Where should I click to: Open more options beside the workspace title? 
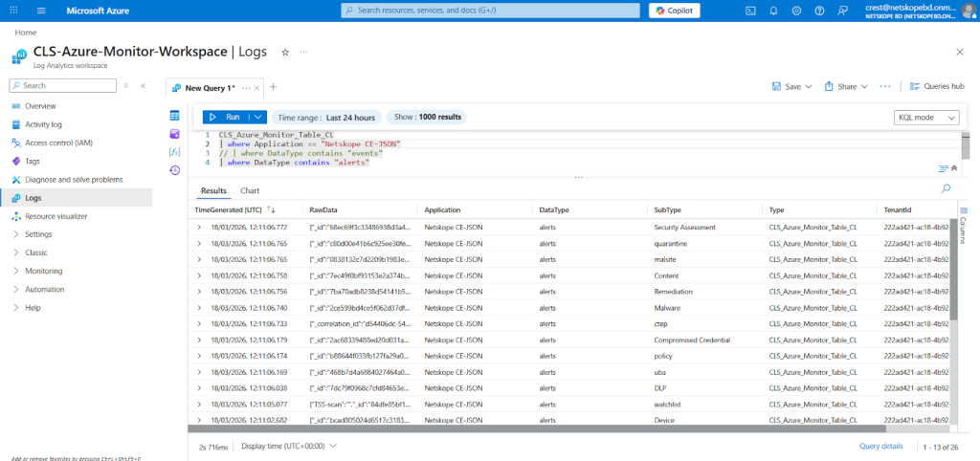(x=303, y=53)
